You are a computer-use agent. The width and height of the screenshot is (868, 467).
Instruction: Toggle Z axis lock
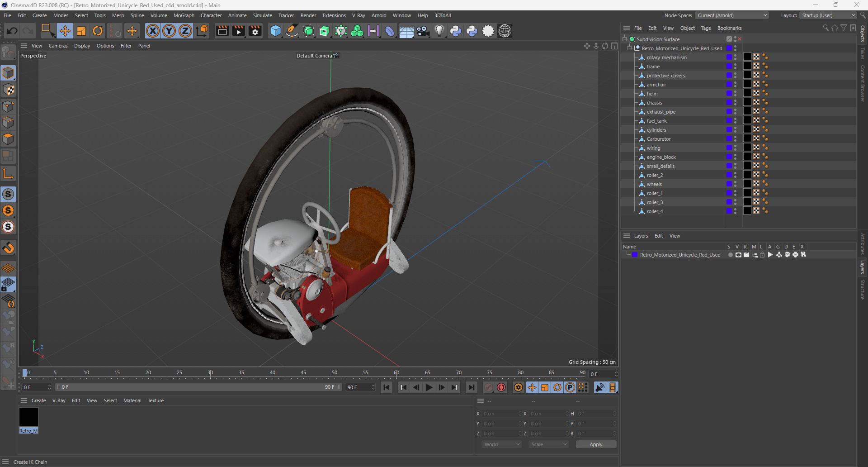[185, 31]
